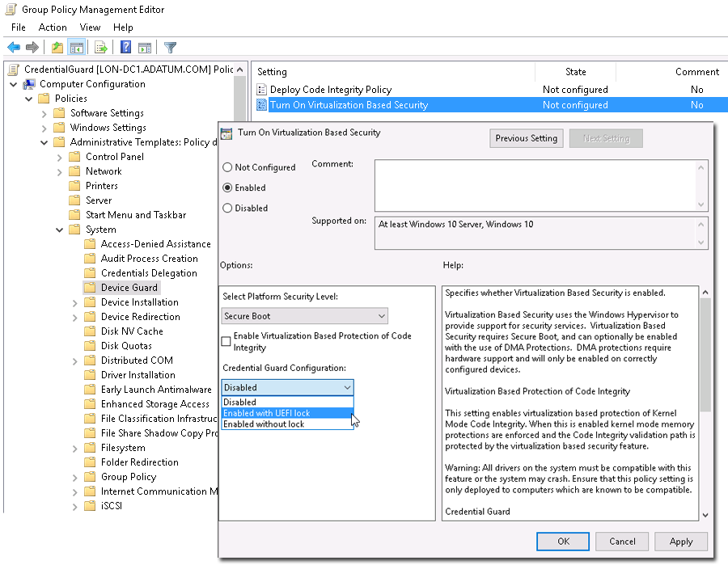This screenshot has height=565, width=728.
Task: Select Driver Installation tree item
Action: pyautogui.click(x=138, y=375)
